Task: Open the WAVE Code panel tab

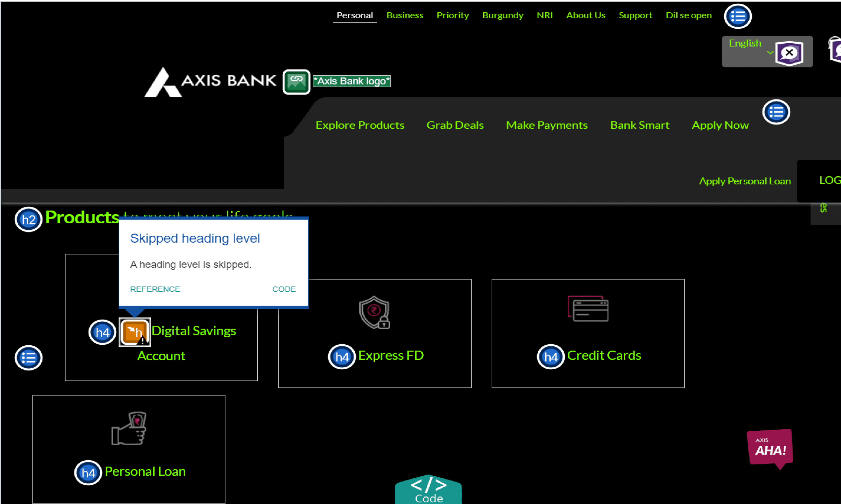Action: click(x=428, y=489)
